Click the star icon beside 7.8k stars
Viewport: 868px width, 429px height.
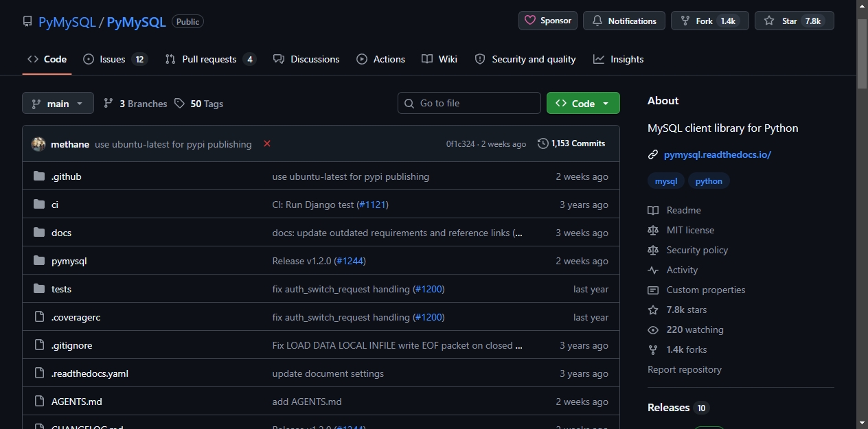pyautogui.click(x=653, y=310)
